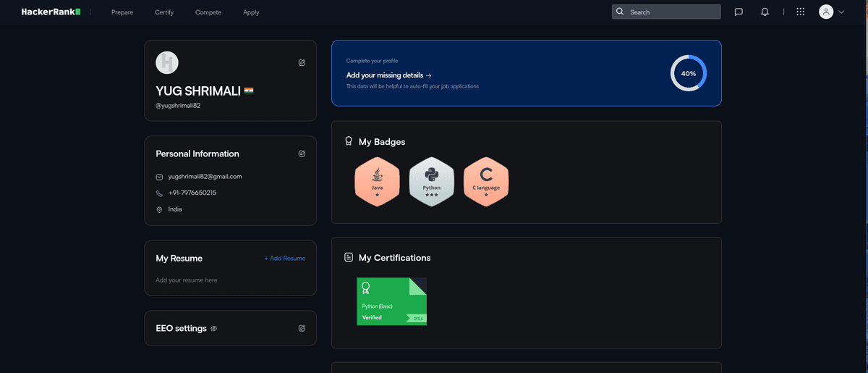Open the messages chat icon

pyautogui.click(x=739, y=12)
